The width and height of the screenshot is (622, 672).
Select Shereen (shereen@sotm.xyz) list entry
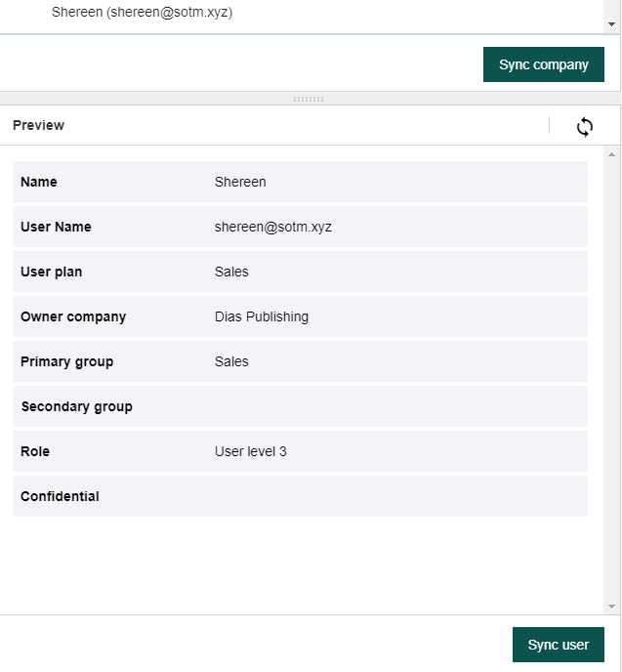pos(142,13)
